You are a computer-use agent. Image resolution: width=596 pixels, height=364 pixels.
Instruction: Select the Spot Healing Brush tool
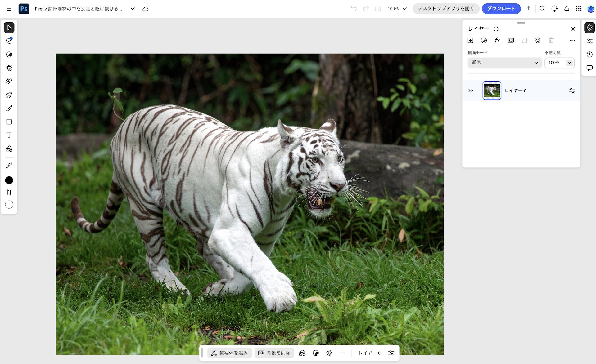(x=9, y=81)
